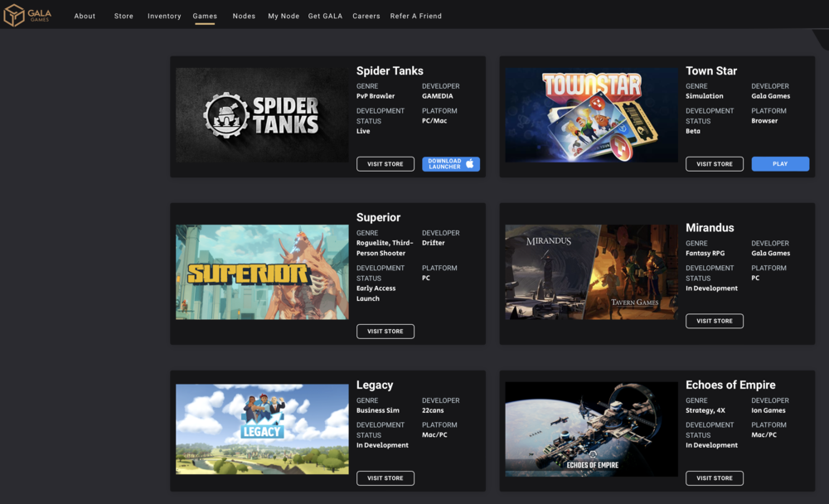
Task: Play Town Star
Action: click(x=780, y=164)
